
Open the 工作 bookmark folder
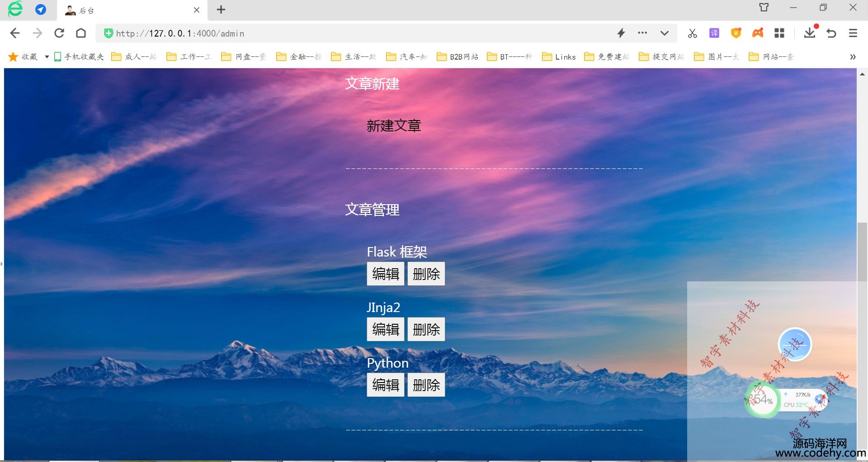[x=189, y=56]
